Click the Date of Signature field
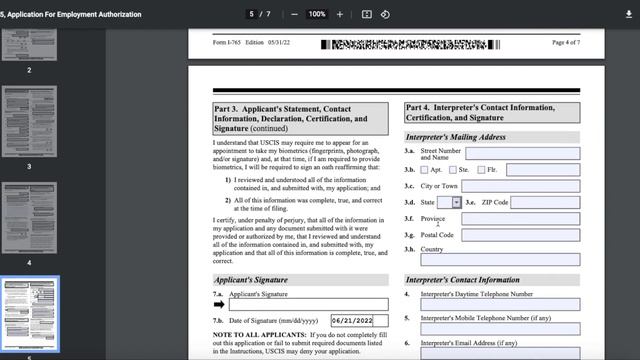The image size is (640, 360). click(x=360, y=321)
